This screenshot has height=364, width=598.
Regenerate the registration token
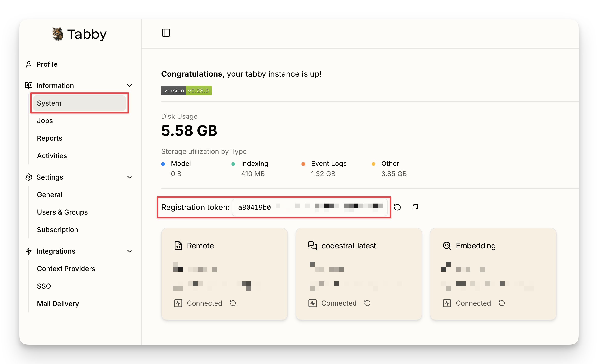(x=397, y=207)
